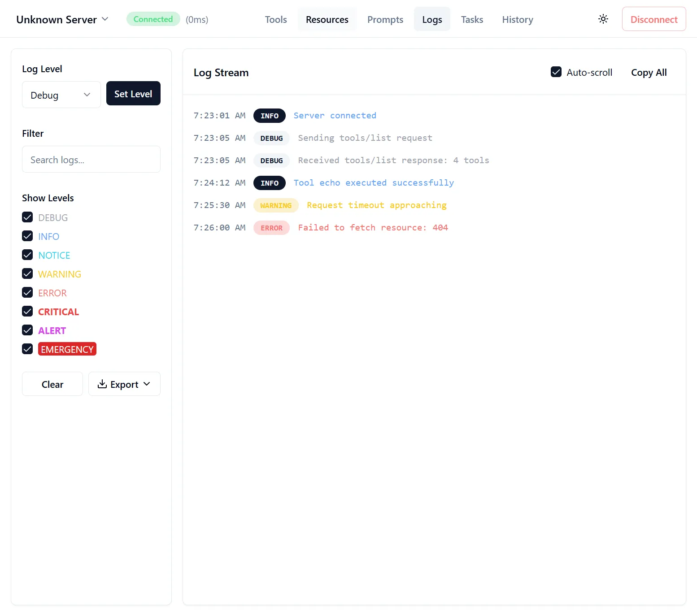The image size is (697, 616).
Task: Disable the Auto-scroll checkbox
Action: point(556,72)
